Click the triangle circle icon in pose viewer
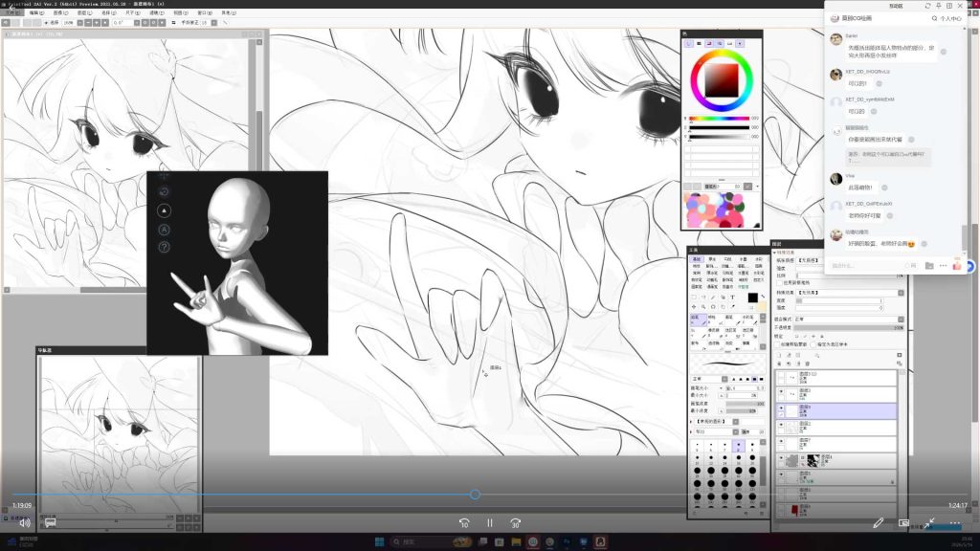The width and height of the screenshot is (980, 551). [164, 210]
